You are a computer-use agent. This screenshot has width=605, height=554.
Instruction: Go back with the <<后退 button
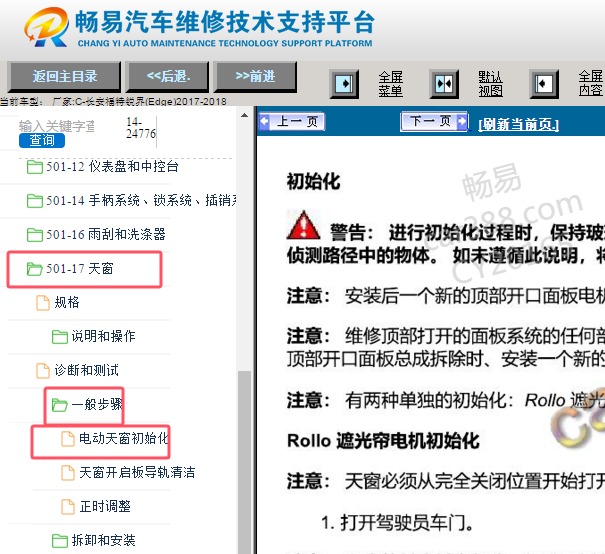point(168,76)
